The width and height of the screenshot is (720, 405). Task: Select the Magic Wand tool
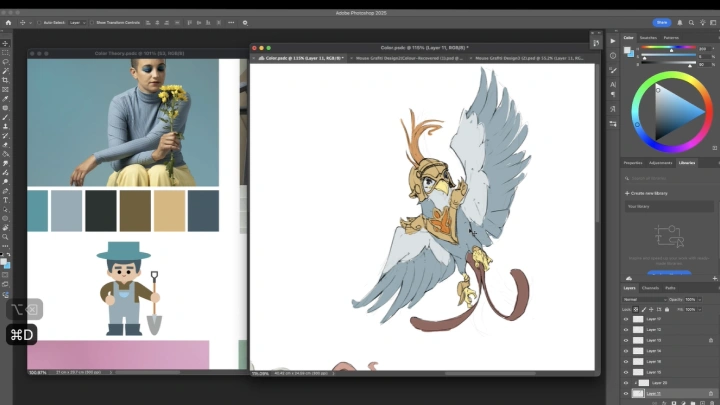6,71
